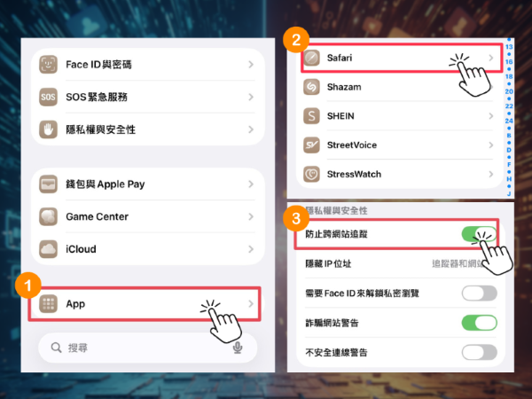
Task: Tap the Shazam app icon
Action: [x=311, y=87]
